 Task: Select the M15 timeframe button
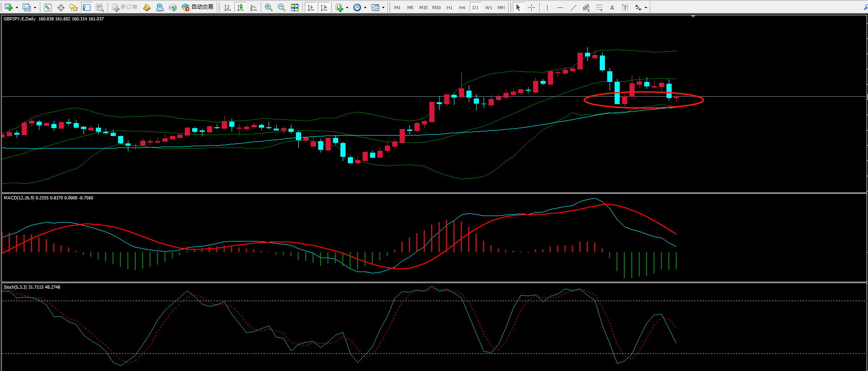423,7
